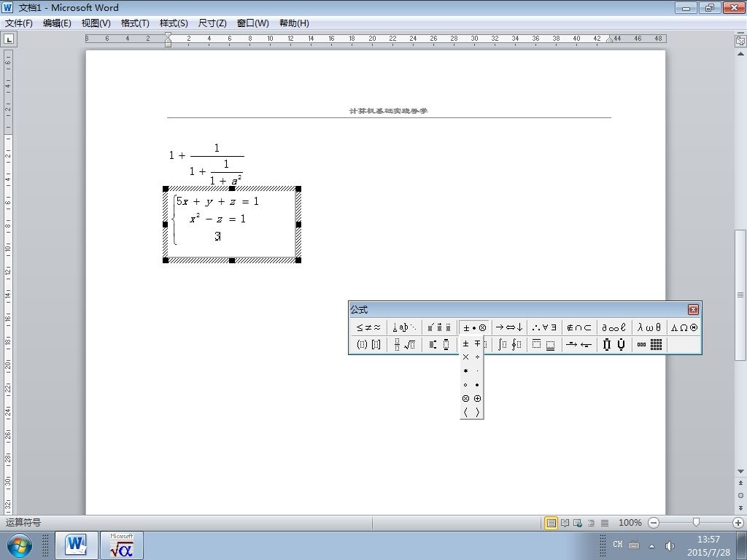The image size is (747, 560).
Task: Open the logical symbols palette (∴∀∃)
Action: click(x=544, y=327)
